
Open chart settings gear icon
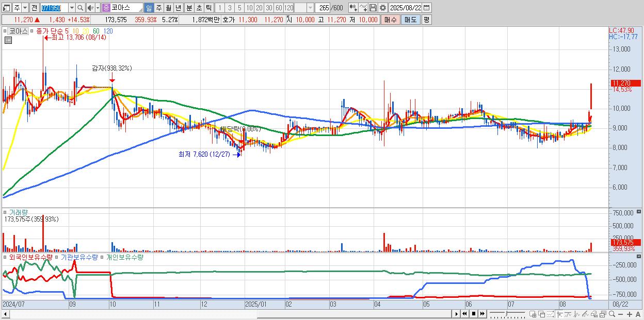[x=382, y=8]
